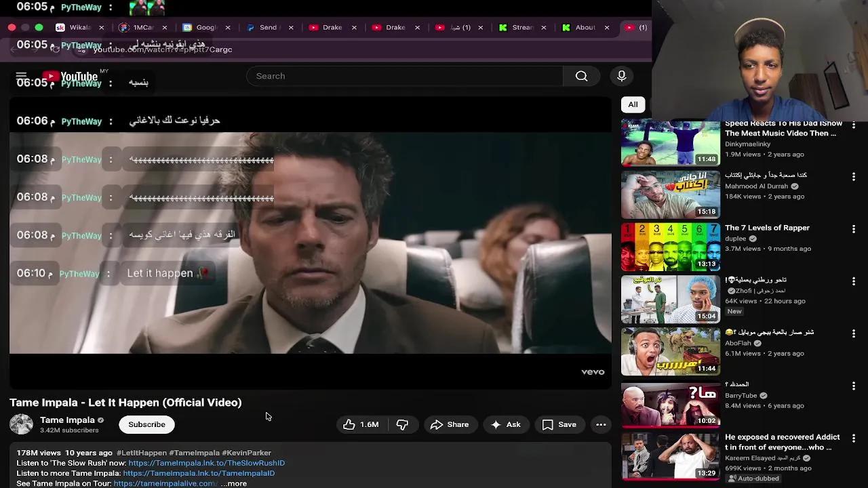
Task: Focus the YouTube search field
Action: 405,76
